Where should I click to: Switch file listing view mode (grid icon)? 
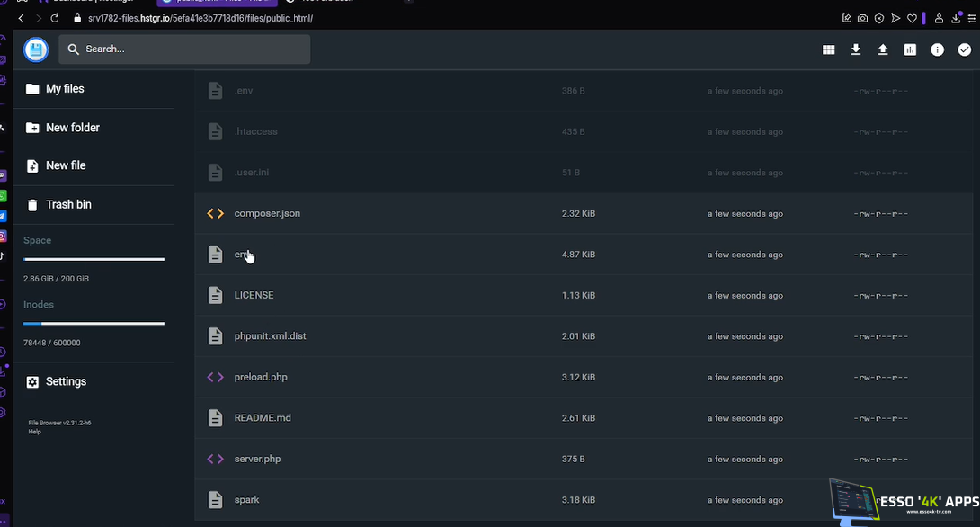pyautogui.click(x=828, y=49)
